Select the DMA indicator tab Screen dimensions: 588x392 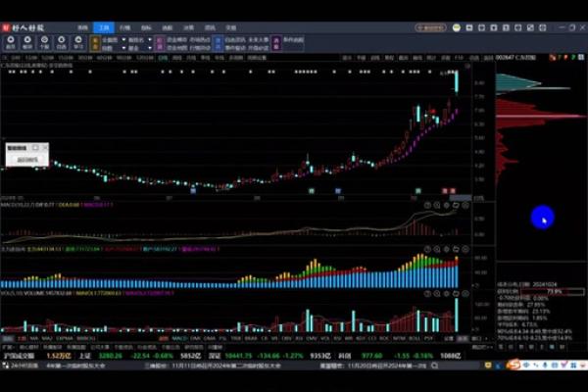click(210, 338)
